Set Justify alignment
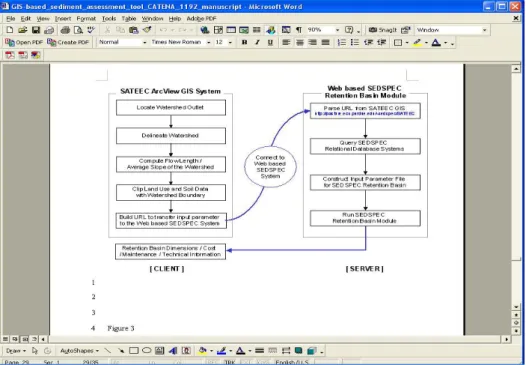Screen dimensions: 526x365 pyautogui.click(x=325, y=43)
